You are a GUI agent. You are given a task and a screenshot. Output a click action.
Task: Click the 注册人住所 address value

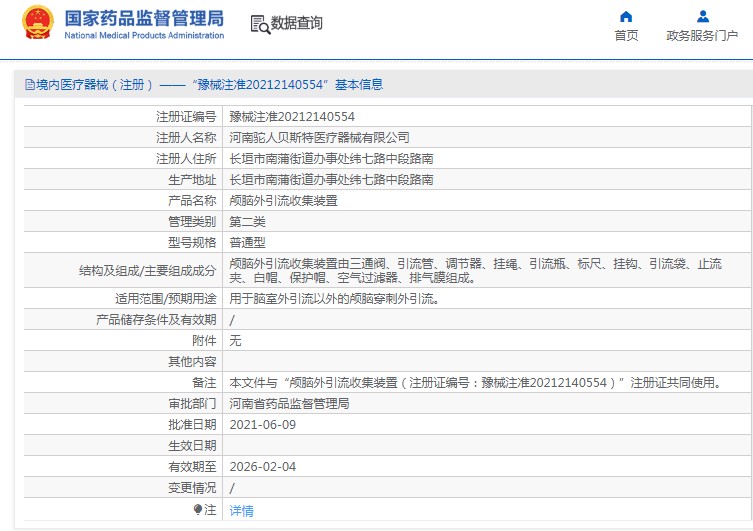tap(331, 158)
